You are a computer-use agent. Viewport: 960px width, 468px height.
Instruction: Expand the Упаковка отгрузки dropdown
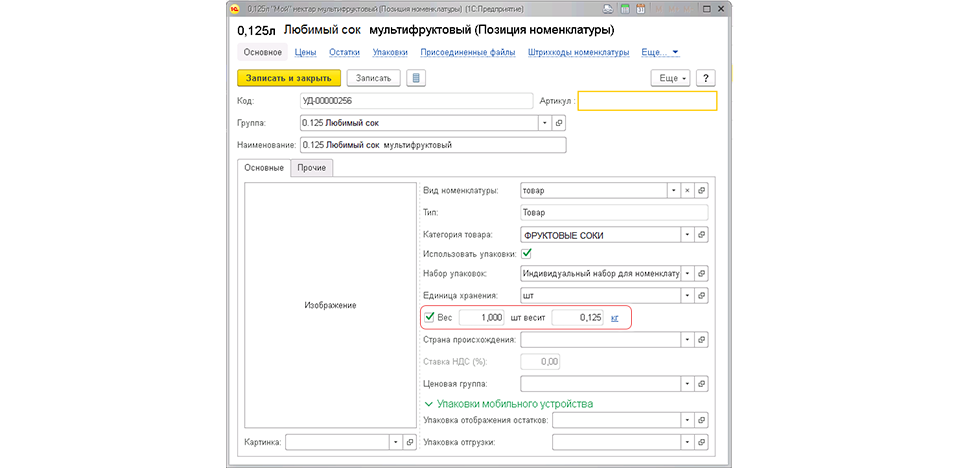688,442
